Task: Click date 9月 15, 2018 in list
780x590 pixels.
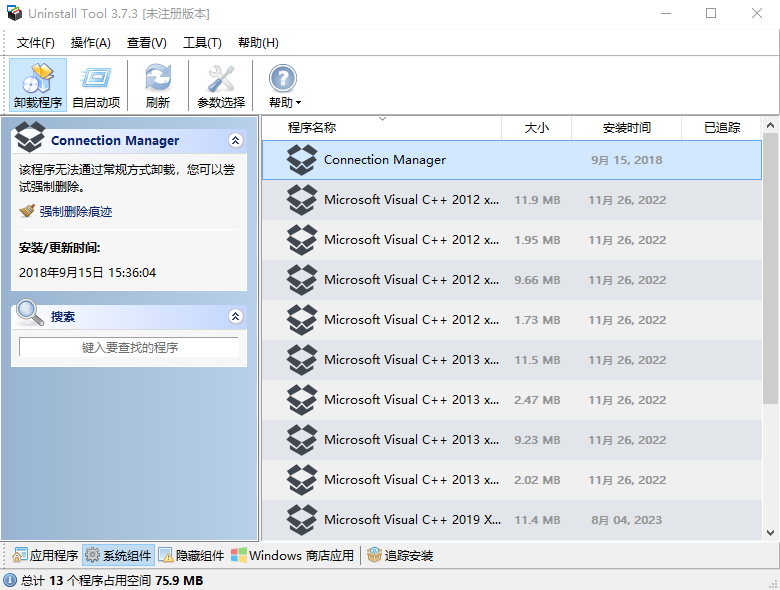Action: pos(626,160)
